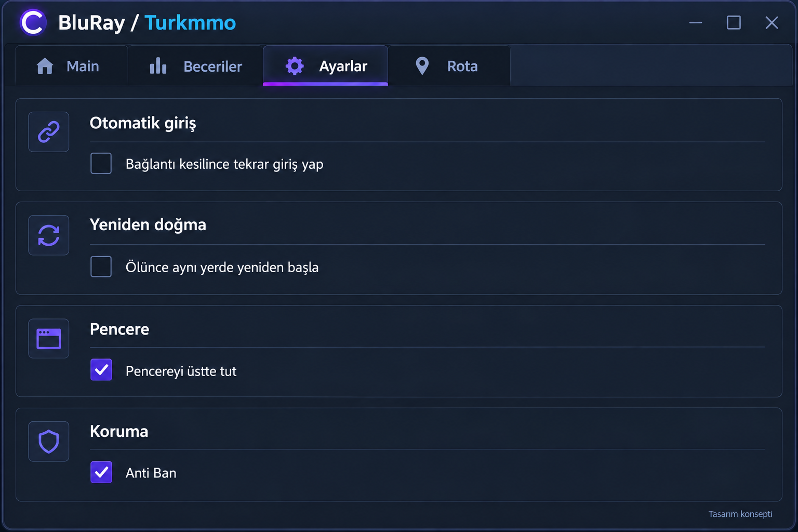Click the gear icon in Ayarlar tab
The image size is (798, 532).
point(295,66)
